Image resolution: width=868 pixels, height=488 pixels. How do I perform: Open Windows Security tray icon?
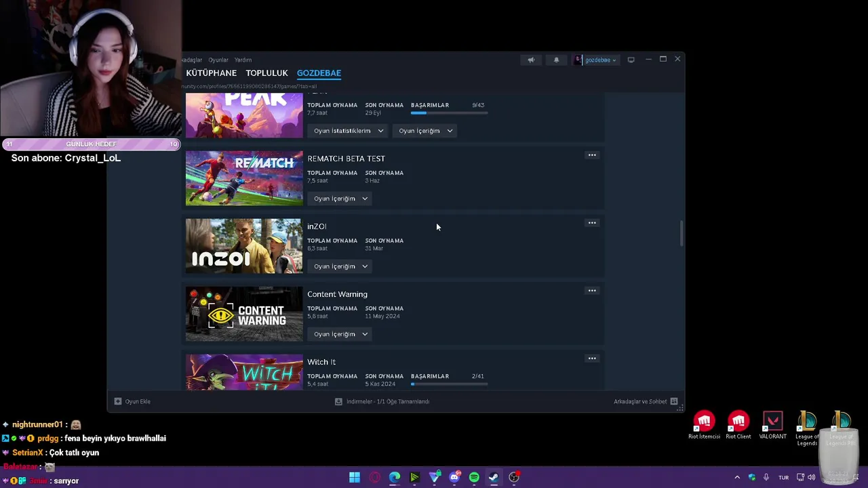[x=752, y=477]
